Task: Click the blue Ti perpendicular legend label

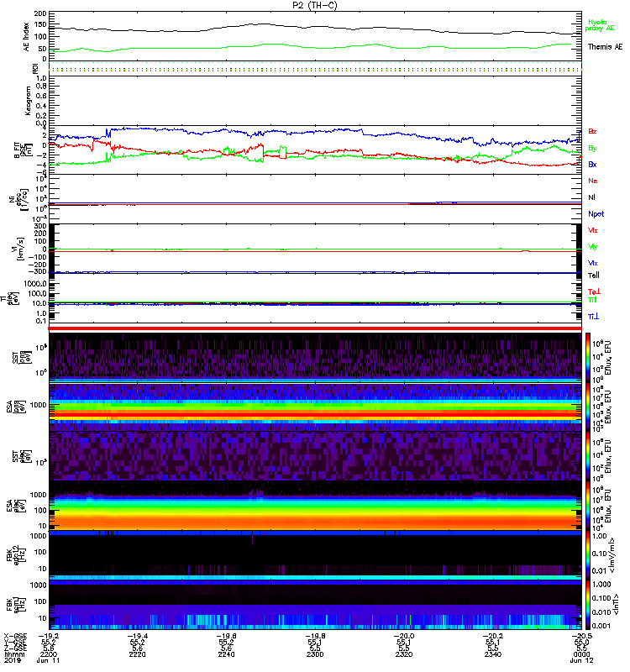Action: pos(593,317)
